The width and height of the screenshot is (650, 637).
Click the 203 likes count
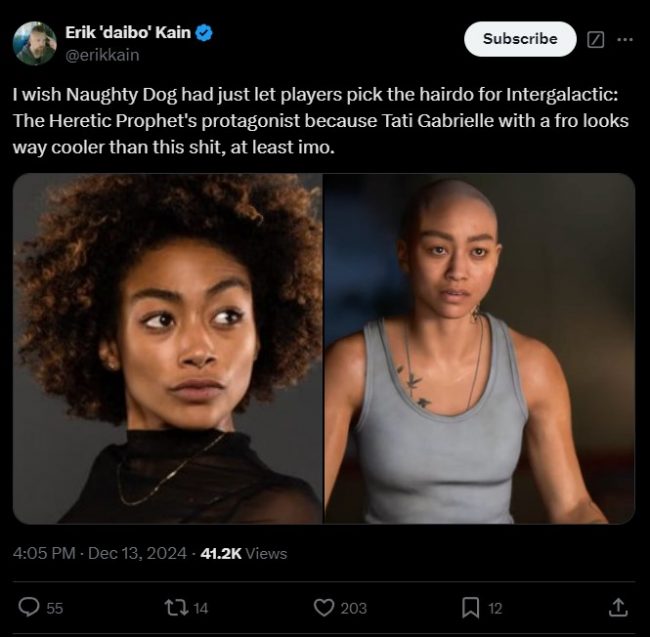coord(354,608)
